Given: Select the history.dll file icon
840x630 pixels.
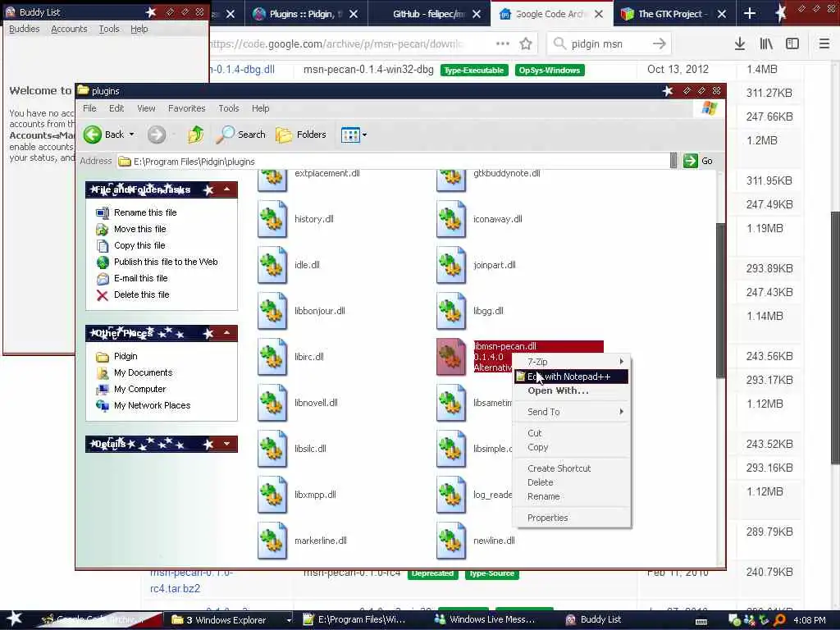Looking at the screenshot, I should click(272, 219).
